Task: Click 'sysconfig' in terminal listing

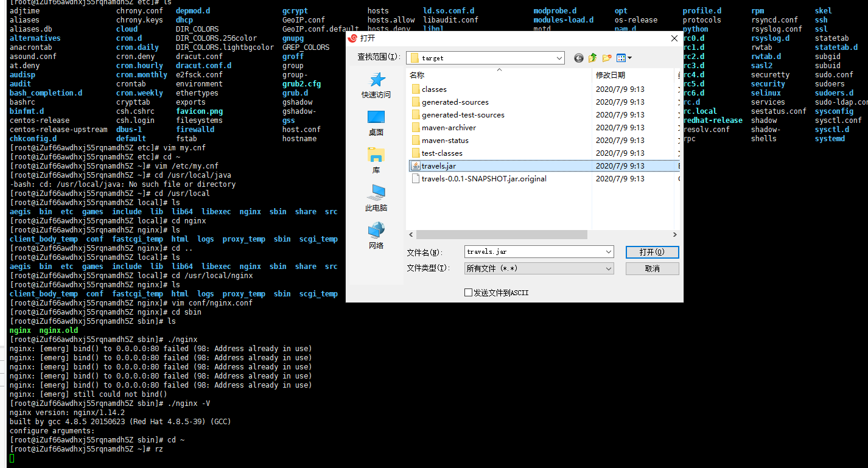Action: point(834,111)
